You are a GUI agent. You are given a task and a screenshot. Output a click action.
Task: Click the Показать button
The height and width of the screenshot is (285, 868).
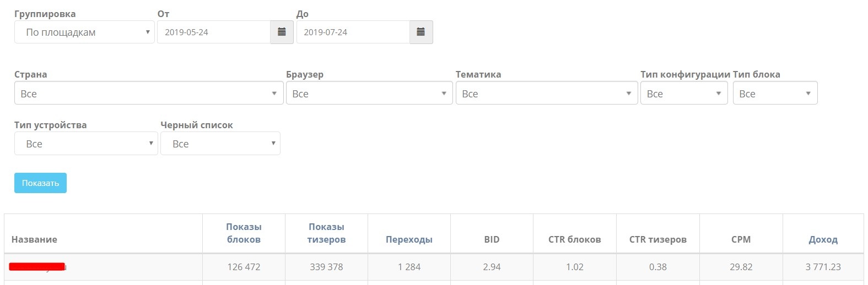(x=40, y=183)
